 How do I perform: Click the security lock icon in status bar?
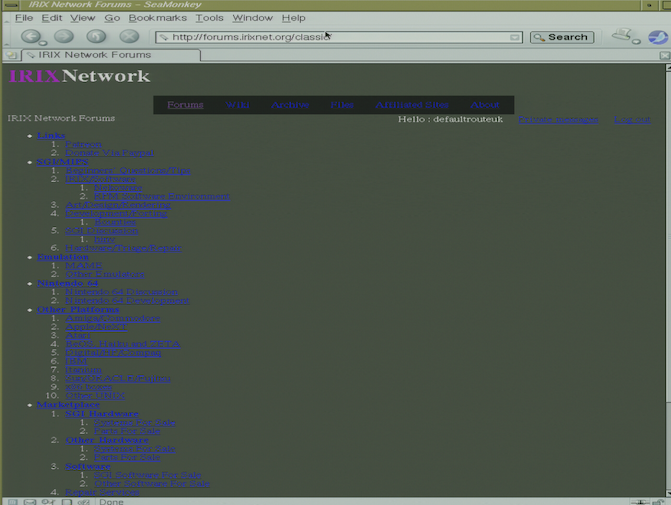pyautogui.click(x=658, y=502)
